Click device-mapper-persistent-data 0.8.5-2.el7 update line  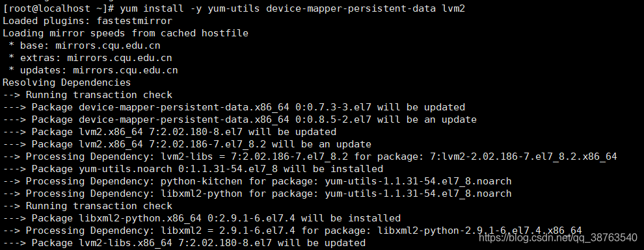[239, 119]
